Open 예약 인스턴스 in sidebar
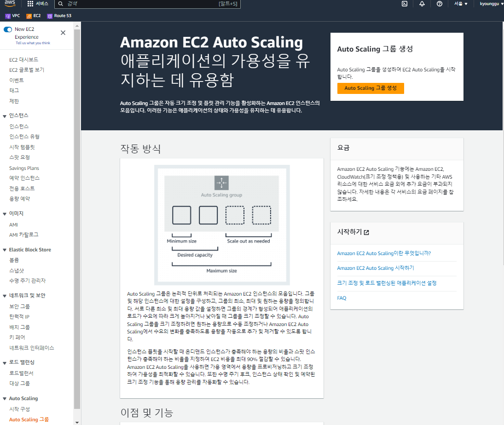The image size is (504, 425). (x=24, y=178)
